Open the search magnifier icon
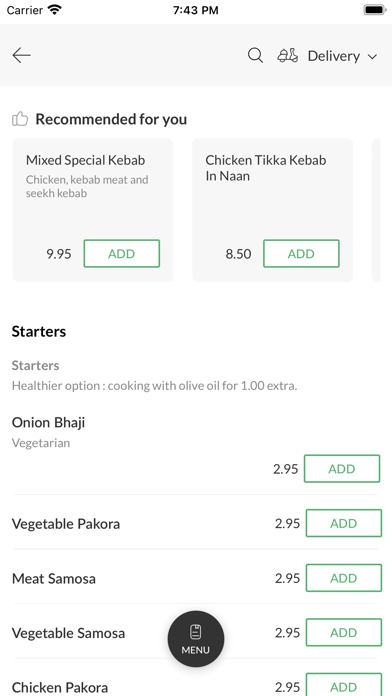The width and height of the screenshot is (392, 696). tap(255, 55)
